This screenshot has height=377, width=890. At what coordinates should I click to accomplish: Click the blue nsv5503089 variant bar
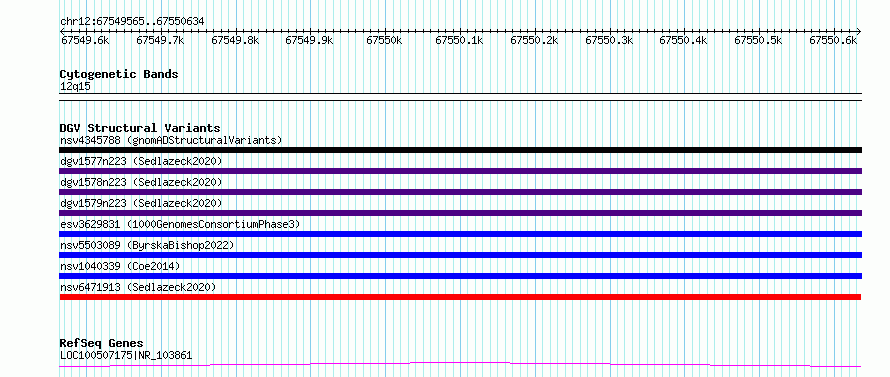pyautogui.click(x=461, y=255)
